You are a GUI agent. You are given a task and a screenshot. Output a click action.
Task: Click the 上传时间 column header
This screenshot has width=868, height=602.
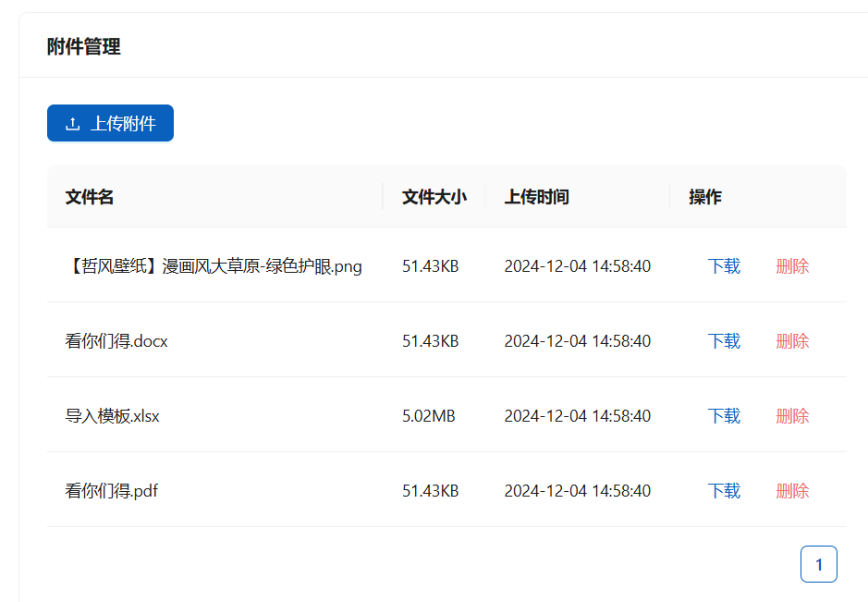point(536,197)
